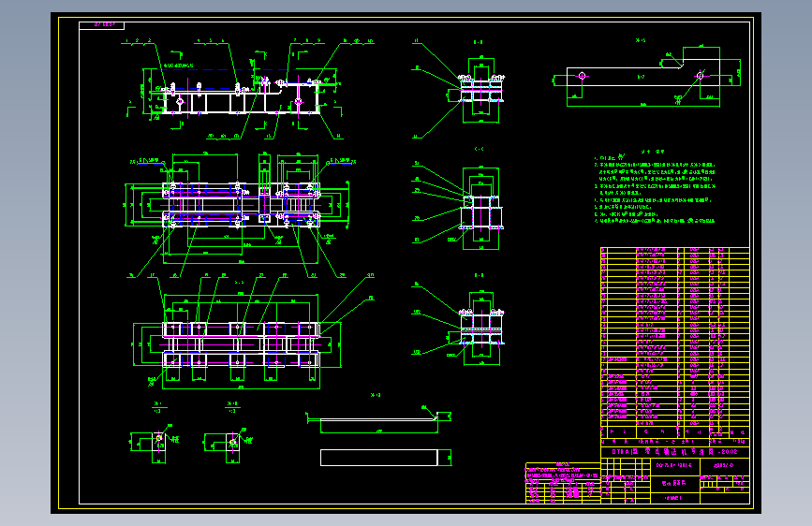
Task: Select the long narrow bar detail view
Action: (379, 419)
